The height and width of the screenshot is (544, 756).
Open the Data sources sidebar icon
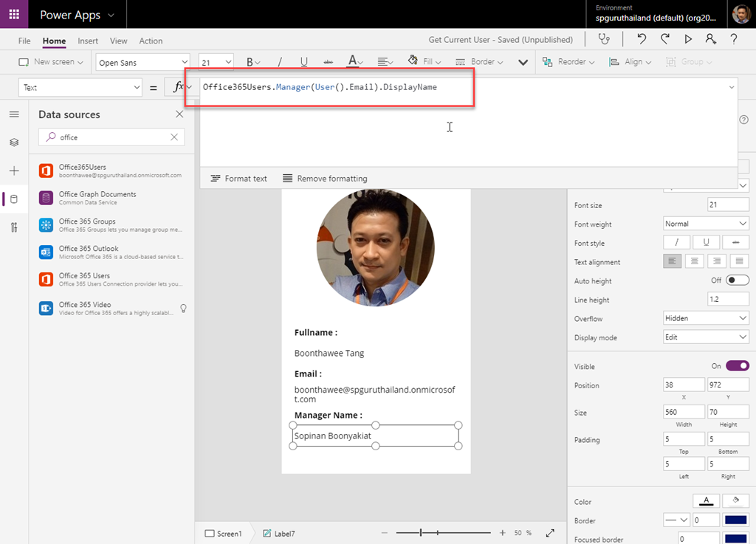click(14, 199)
